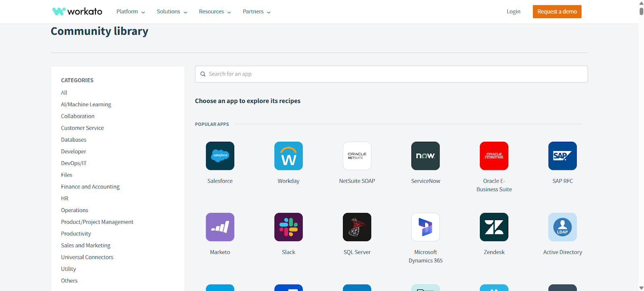Viewport: 644px width, 291px height.
Task: Expand the Solutions menu
Action: coord(172,12)
